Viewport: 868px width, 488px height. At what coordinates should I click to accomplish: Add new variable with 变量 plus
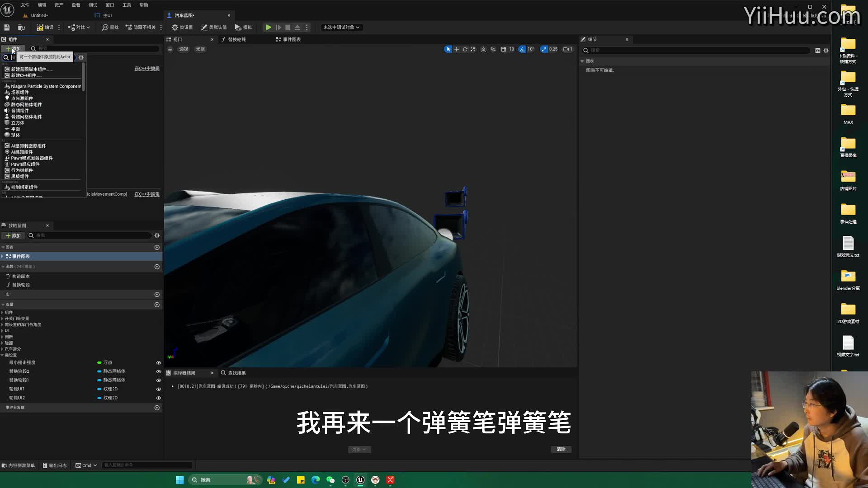[157, 305]
